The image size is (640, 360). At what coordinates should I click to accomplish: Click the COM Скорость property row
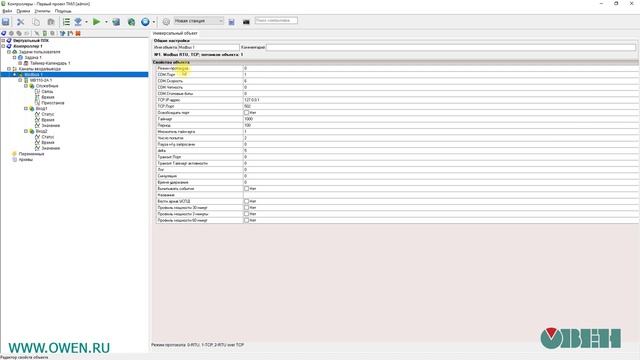click(x=397, y=81)
